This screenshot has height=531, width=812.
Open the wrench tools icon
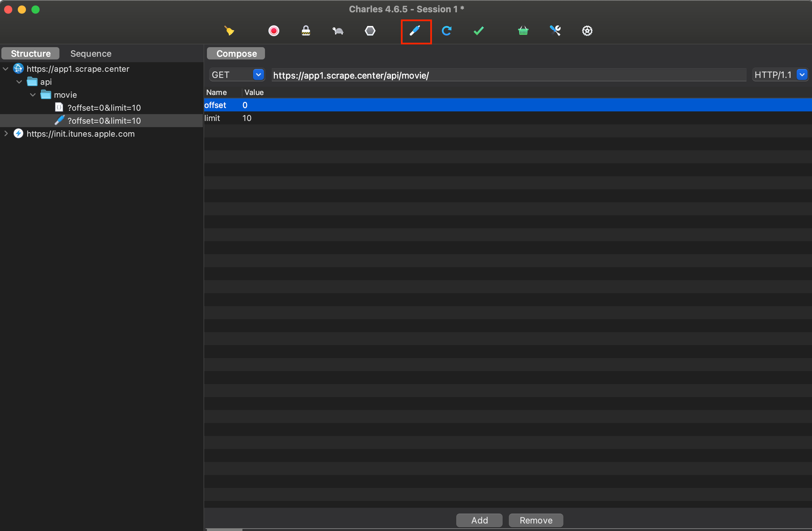(x=555, y=31)
